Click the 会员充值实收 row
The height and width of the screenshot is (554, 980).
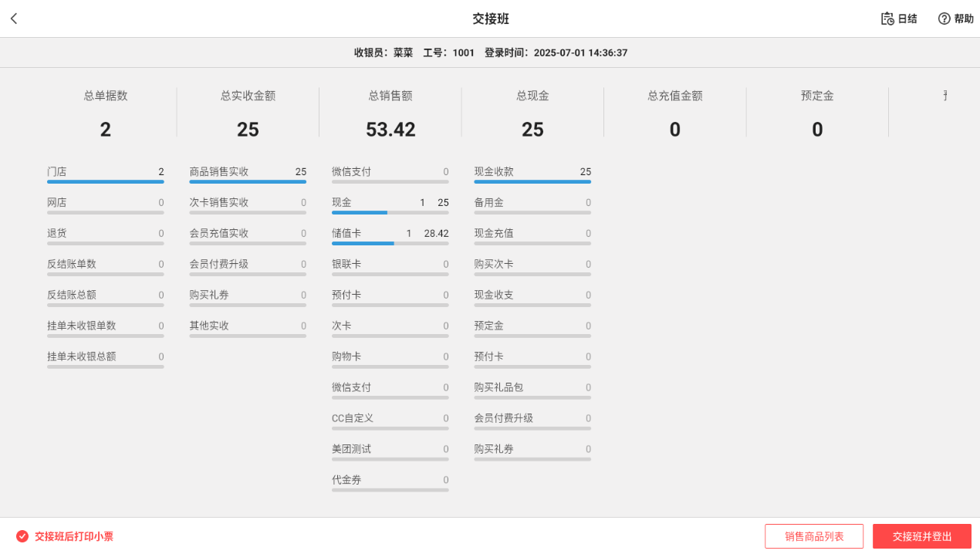pos(248,235)
